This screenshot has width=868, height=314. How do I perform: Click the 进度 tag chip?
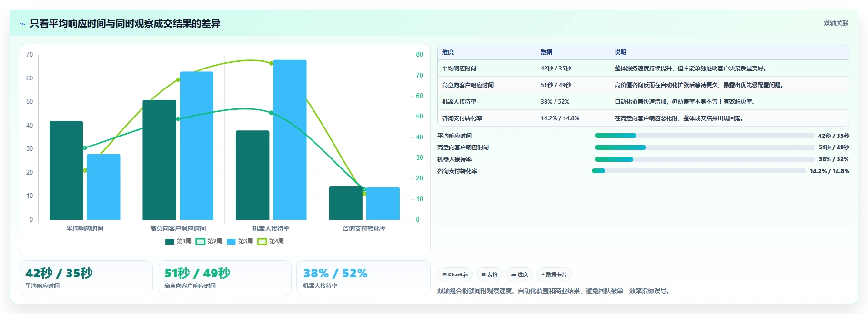click(x=519, y=275)
